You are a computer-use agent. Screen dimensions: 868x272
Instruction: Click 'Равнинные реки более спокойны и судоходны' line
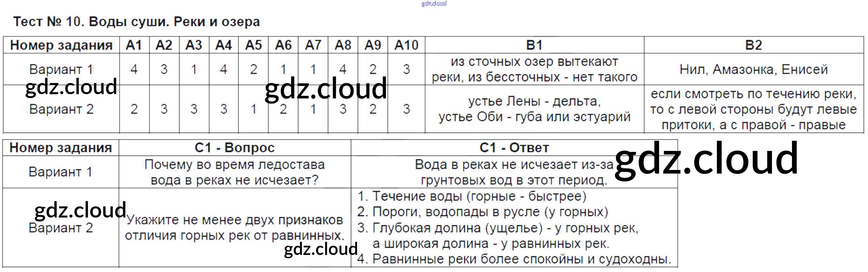(514, 259)
